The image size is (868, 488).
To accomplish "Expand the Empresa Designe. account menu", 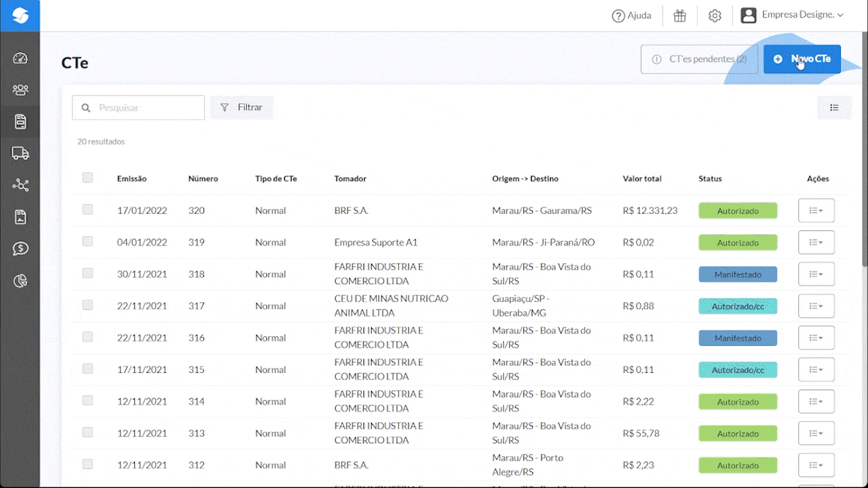I will [x=802, y=15].
